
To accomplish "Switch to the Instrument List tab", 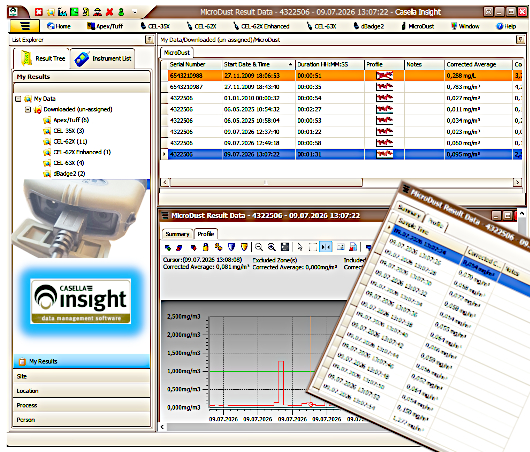I will pyautogui.click(x=103, y=58).
